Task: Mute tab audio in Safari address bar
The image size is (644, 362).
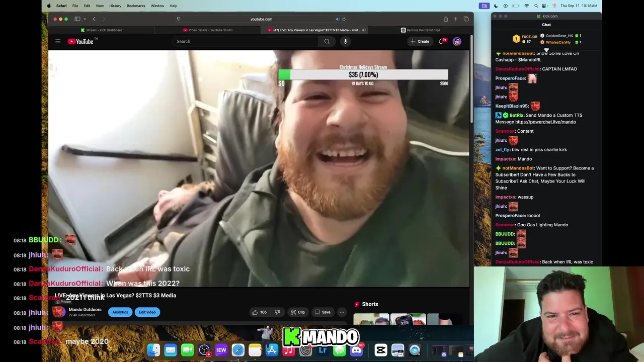Action: click(x=338, y=19)
